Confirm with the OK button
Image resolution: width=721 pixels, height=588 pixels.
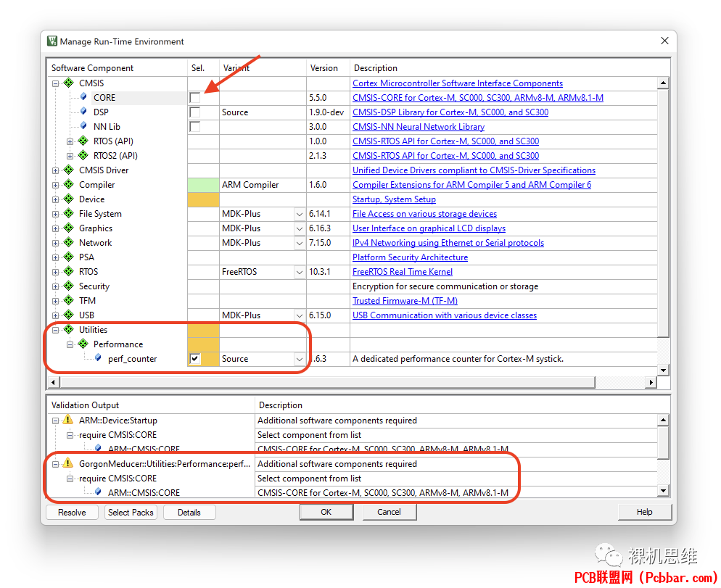click(326, 512)
